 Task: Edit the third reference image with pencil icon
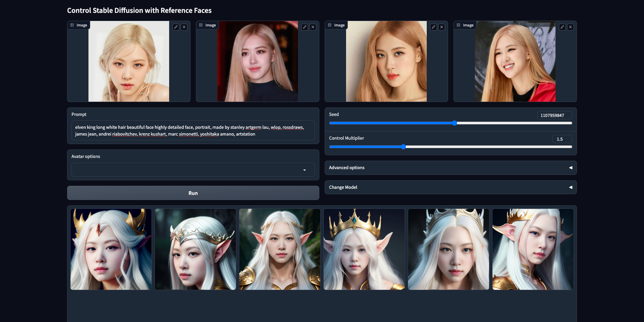434,27
